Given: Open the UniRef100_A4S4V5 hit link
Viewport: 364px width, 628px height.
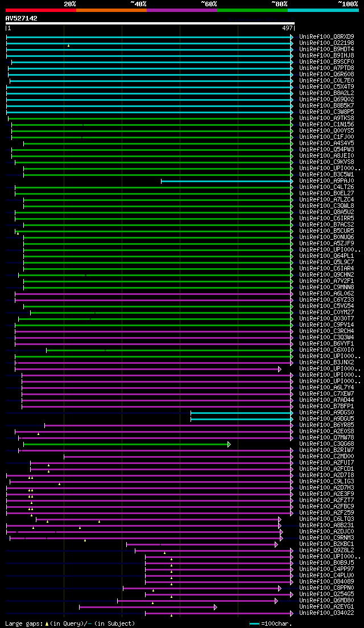Looking at the screenshot, I should pos(326,143).
